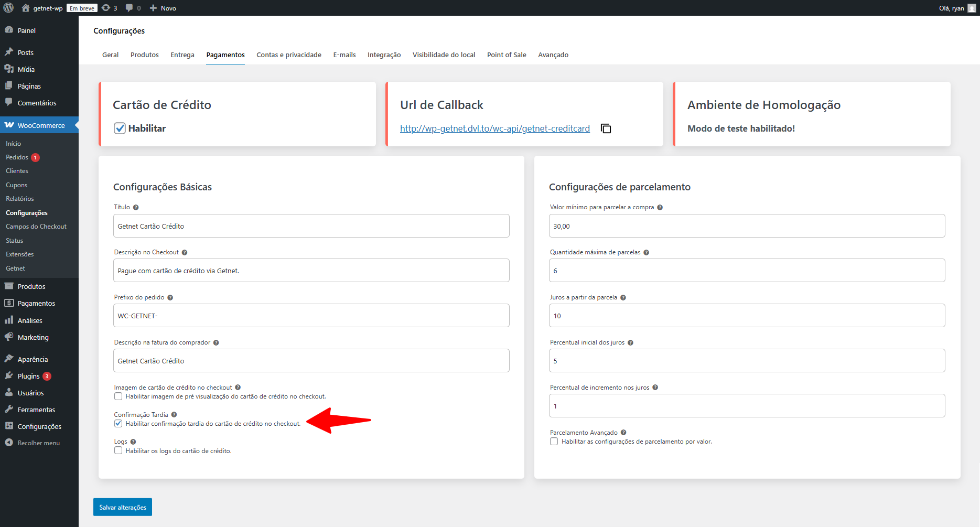Open the user avatar next to Olá, ryan
Image resolution: width=980 pixels, height=527 pixels.
pyautogui.click(x=972, y=8)
